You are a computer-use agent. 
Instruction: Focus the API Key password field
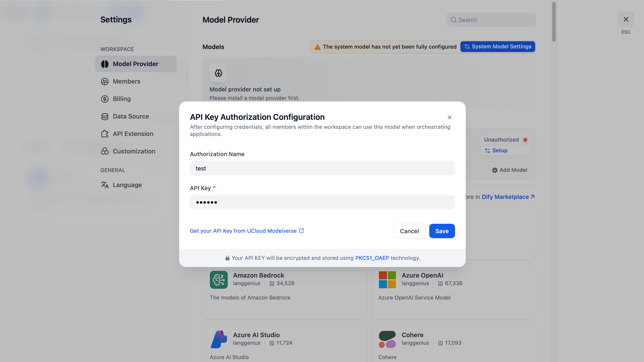click(322, 202)
